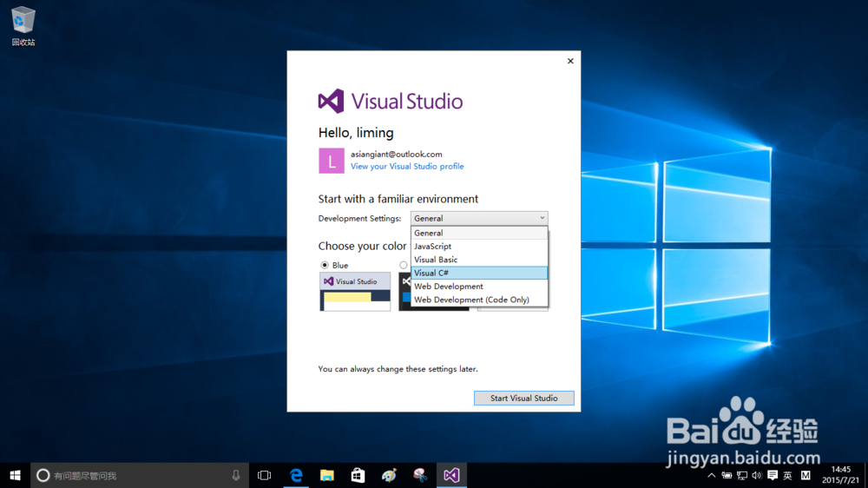
Task: Open the Paint app in taskbar
Action: (x=389, y=475)
